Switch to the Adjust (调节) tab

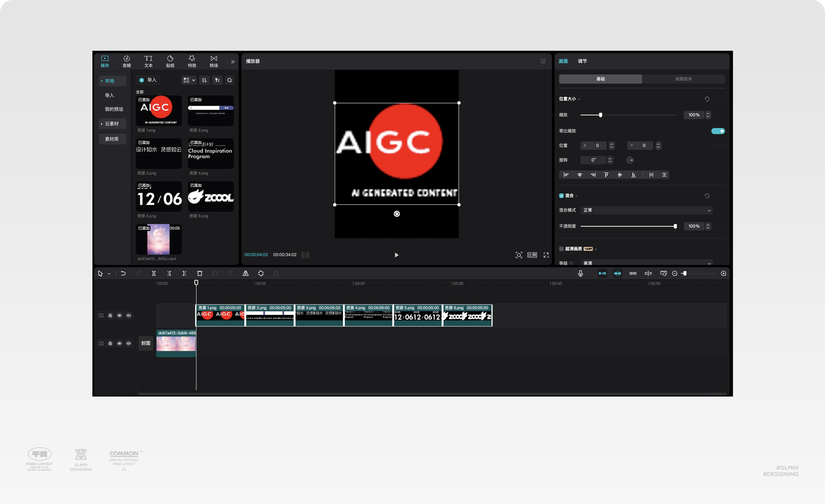click(582, 61)
